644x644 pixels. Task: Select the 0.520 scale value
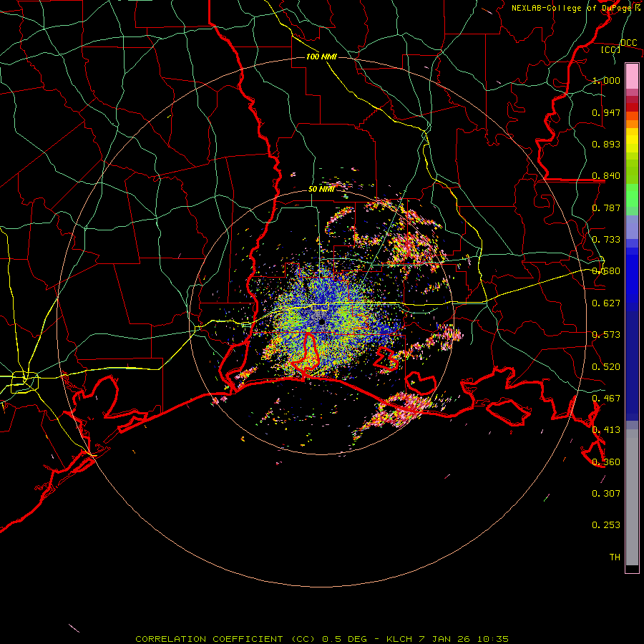[606, 367]
